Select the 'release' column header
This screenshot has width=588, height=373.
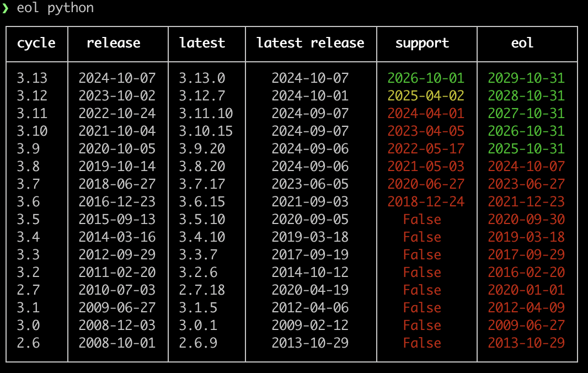(x=113, y=43)
